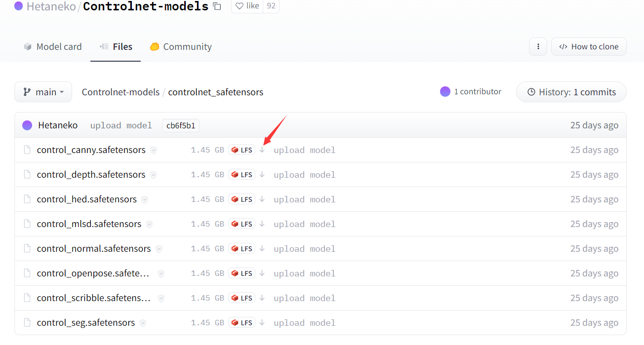644x345 pixels.
Task: Click LFS badge on control_mlsd row
Action: tap(242, 224)
